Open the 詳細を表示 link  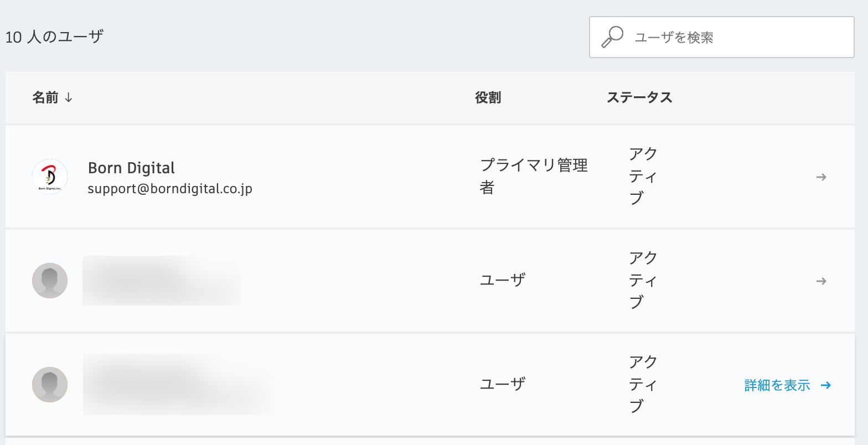777,385
